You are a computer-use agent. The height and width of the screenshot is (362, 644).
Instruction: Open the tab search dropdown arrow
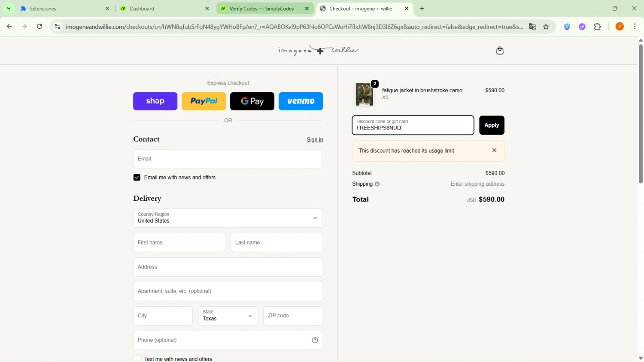9,9
